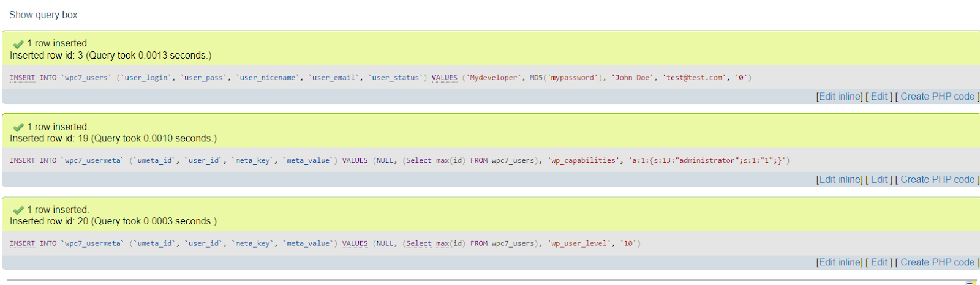Click the '10' user level value
The height and width of the screenshot is (285, 980).
pyautogui.click(x=628, y=243)
